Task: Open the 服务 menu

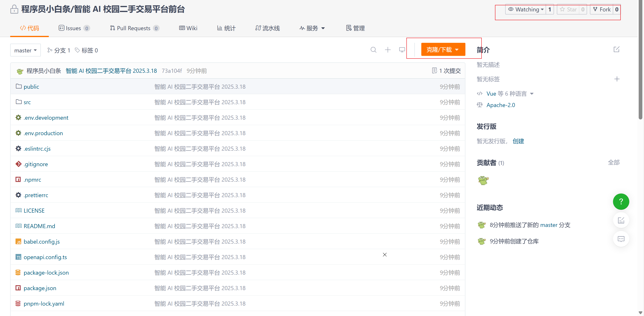Action: point(312,28)
